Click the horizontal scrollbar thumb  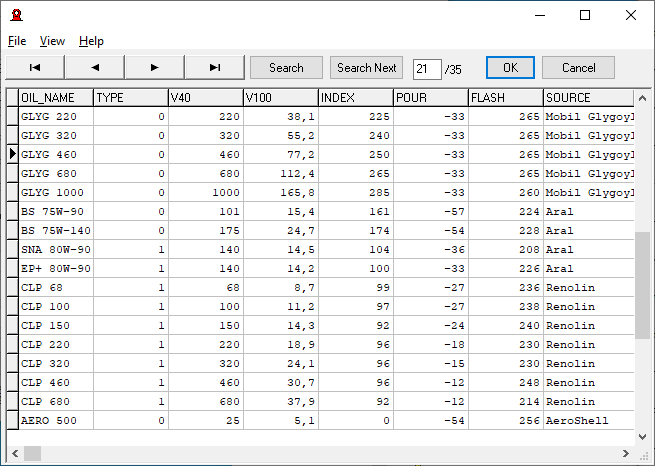click(33, 454)
